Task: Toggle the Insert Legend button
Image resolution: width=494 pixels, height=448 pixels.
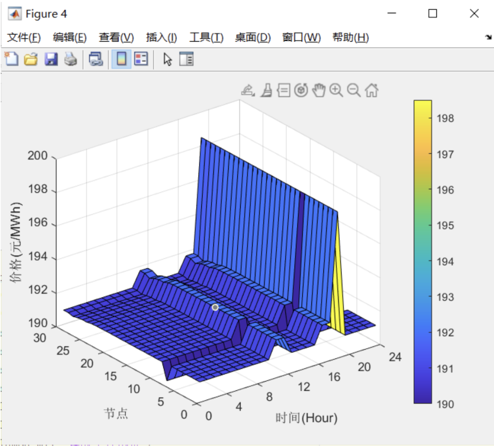Action: tap(141, 59)
